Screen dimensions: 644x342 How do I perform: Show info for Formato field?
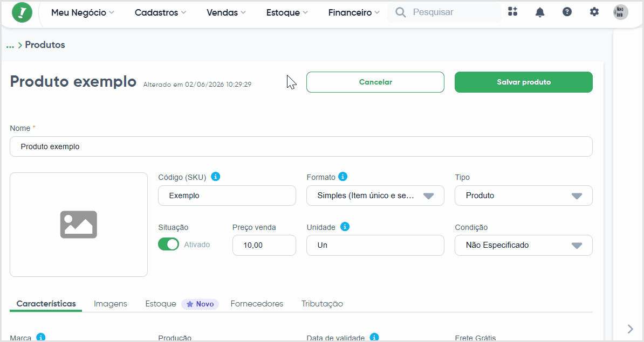click(x=342, y=176)
